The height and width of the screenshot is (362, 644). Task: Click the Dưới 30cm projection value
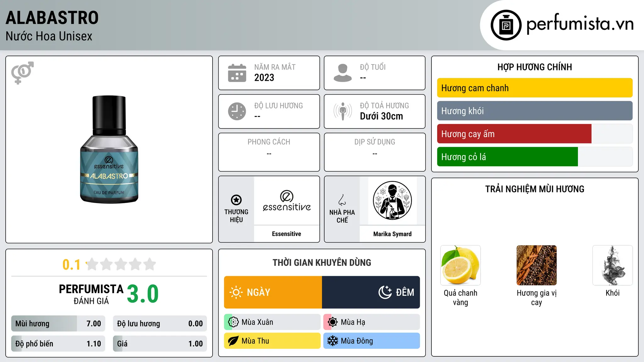coord(381,116)
